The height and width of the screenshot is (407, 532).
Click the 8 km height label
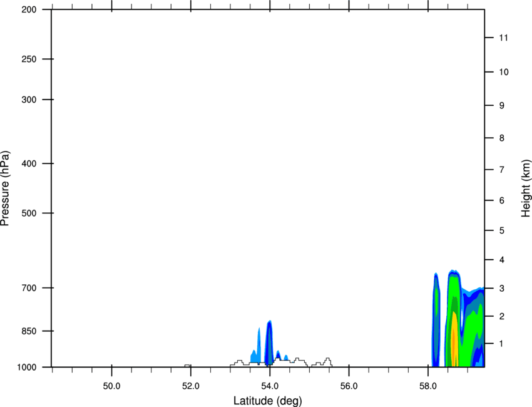pyautogui.click(x=502, y=138)
